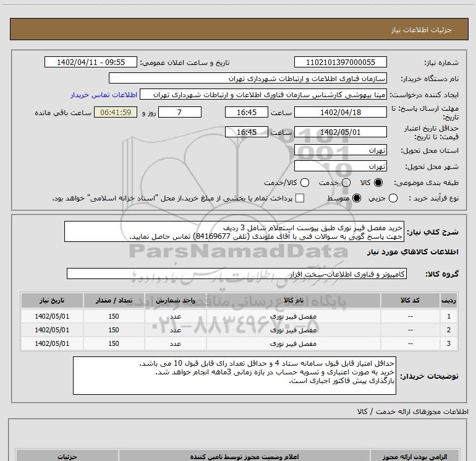Image resolution: width=476 pixels, height=461 pixels.
Task: Choose متوسط purchase process type
Action: (357, 198)
